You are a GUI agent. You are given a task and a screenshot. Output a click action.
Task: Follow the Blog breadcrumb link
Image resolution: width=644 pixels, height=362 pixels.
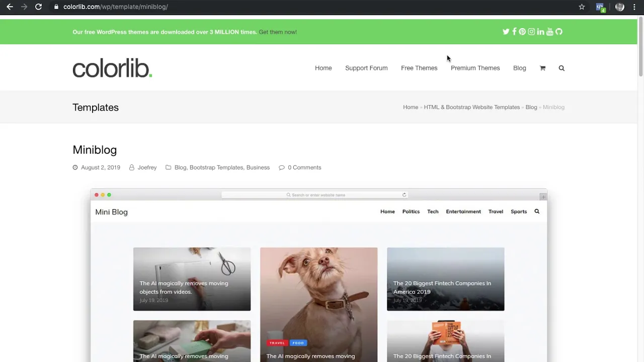(x=531, y=107)
